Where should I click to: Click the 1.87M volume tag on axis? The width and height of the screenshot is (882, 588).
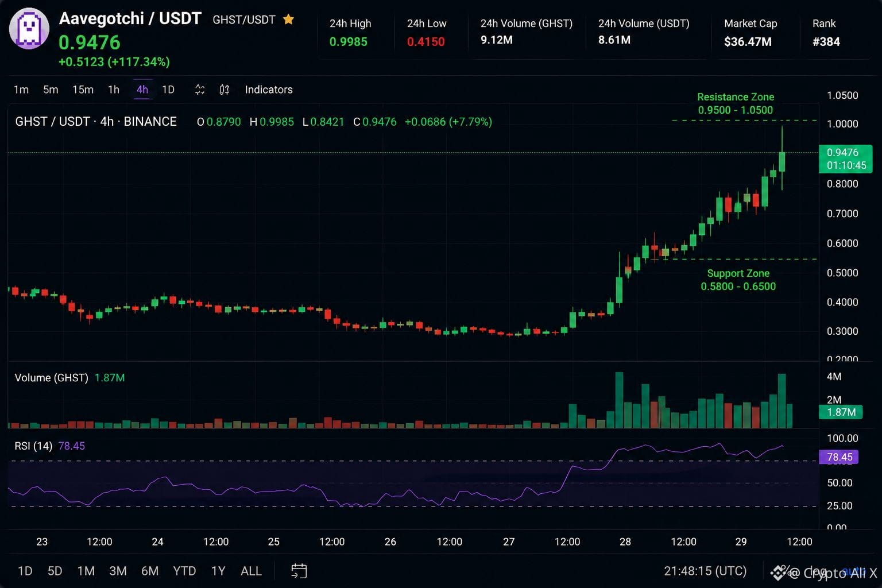tap(841, 412)
